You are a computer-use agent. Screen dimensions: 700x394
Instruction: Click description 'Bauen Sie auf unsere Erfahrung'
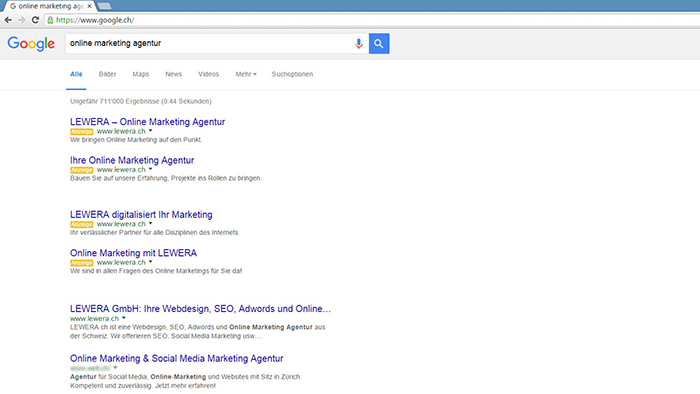(x=166, y=178)
